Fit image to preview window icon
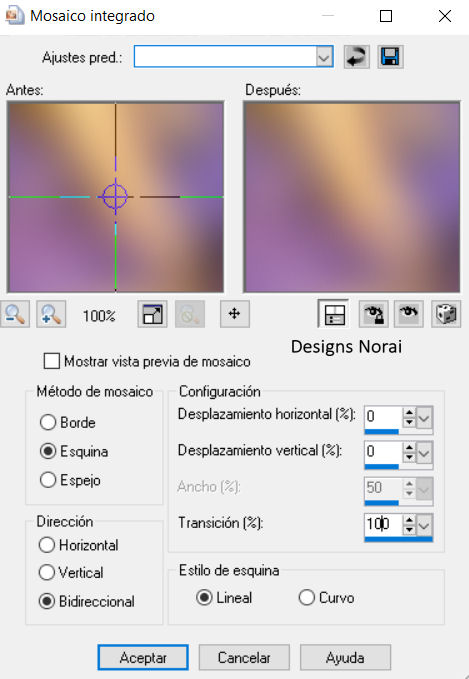This screenshot has height=679, width=469. 152,314
